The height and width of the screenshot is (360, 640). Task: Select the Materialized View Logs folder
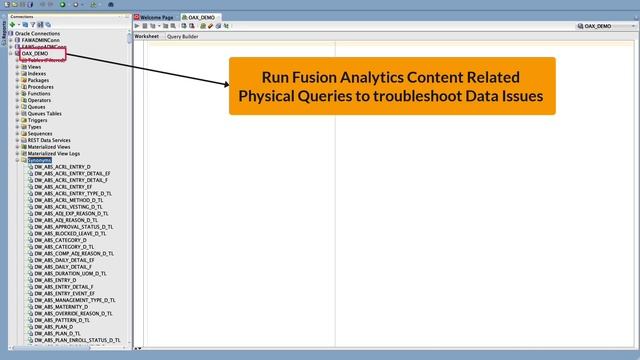(54, 153)
